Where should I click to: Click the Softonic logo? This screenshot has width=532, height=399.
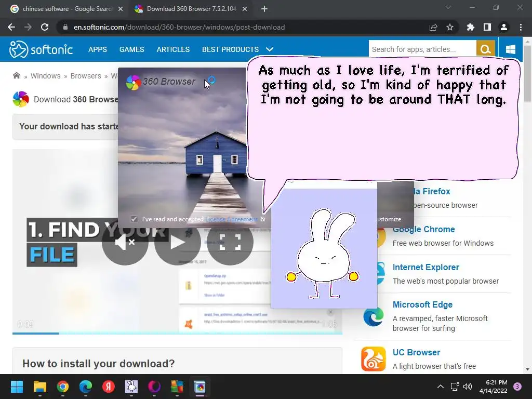click(x=41, y=49)
